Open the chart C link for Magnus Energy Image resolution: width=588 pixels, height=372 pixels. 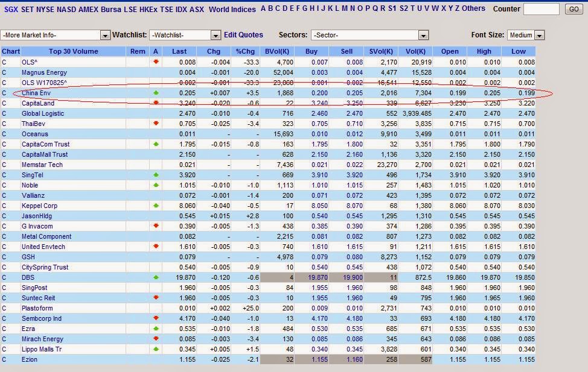(x=4, y=72)
